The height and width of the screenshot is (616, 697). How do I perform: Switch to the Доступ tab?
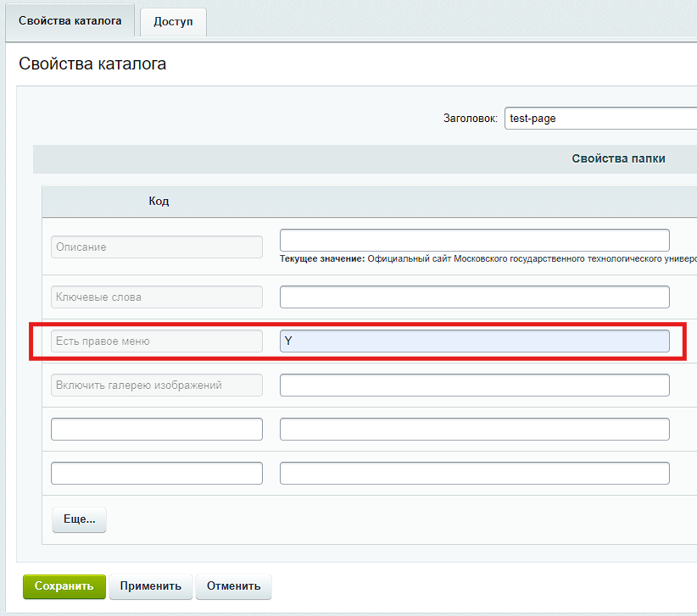[x=173, y=22]
